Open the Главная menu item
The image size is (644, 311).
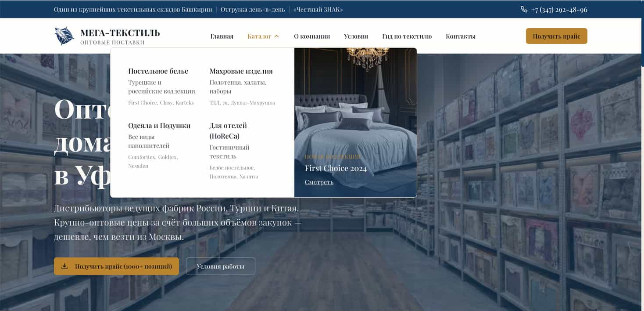(222, 36)
